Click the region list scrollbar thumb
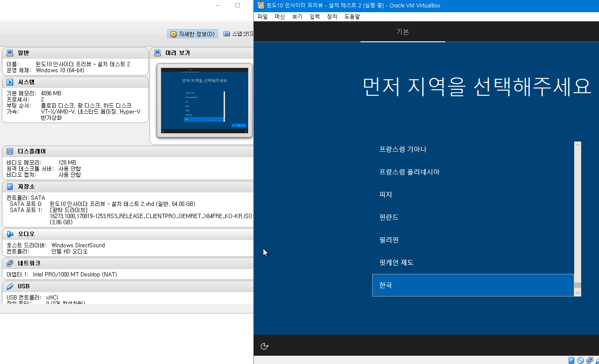This screenshot has height=364, width=599. point(578,286)
